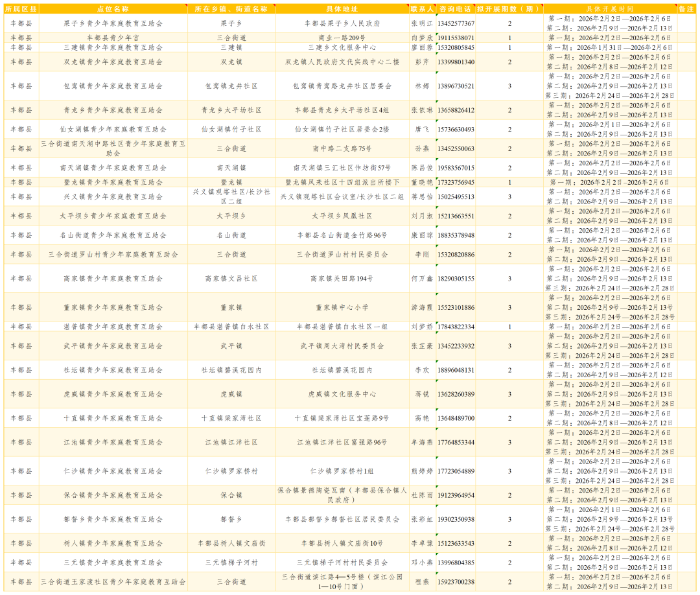Select the cell 丰都县青少年宫
Image resolution: width=700 pixels, height=595 pixels.
point(113,38)
